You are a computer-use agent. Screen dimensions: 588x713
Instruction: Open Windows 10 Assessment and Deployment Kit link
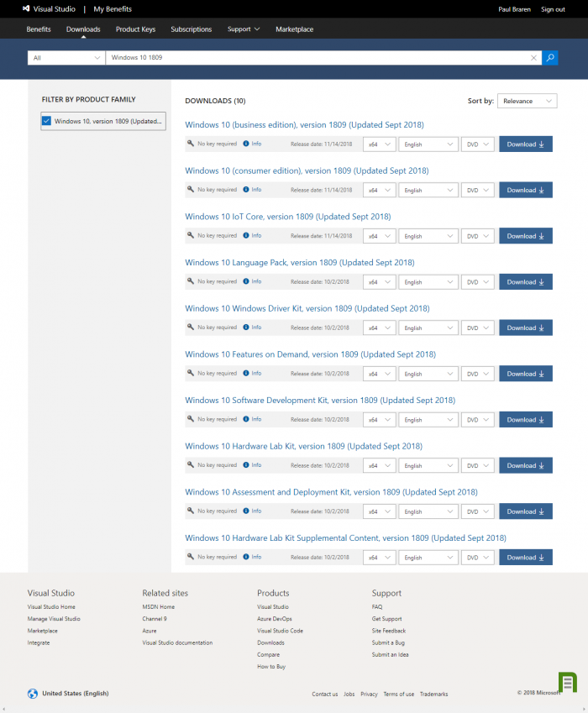(x=331, y=492)
